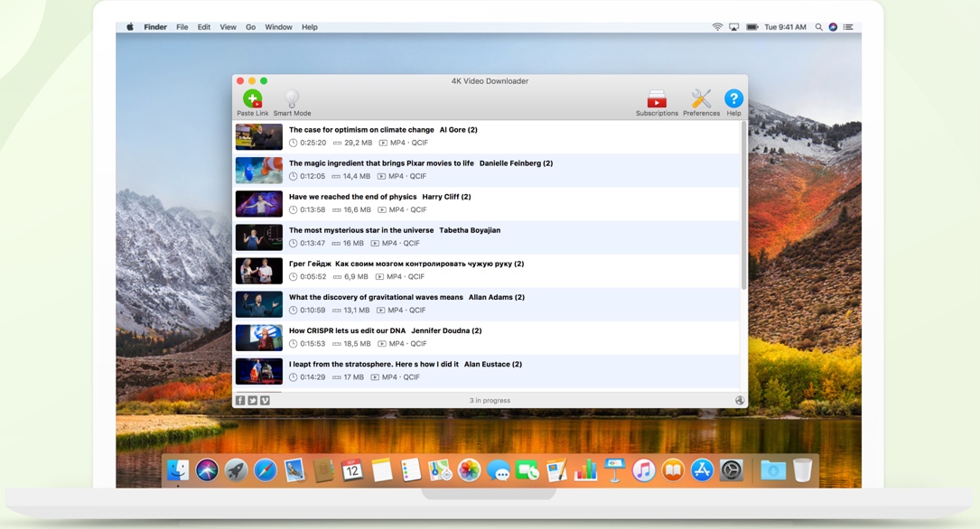Click duration 0:15:53 of CRISPR video
This screenshot has width=980, height=529.
tap(313, 344)
